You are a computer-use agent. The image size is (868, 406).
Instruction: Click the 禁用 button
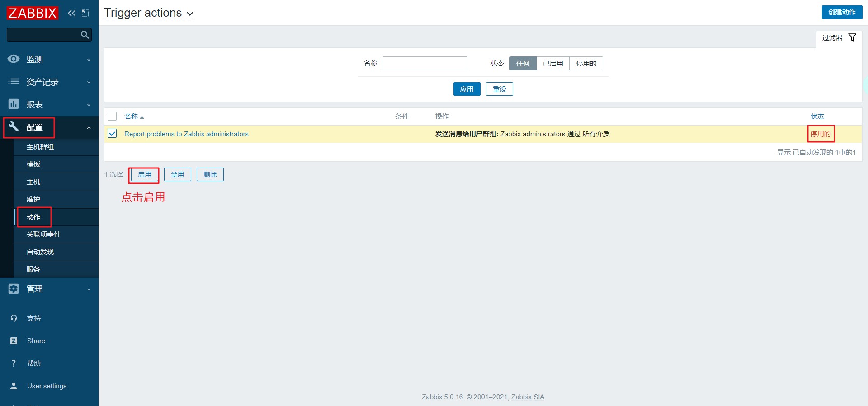pyautogui.click(x=178, y=174)
